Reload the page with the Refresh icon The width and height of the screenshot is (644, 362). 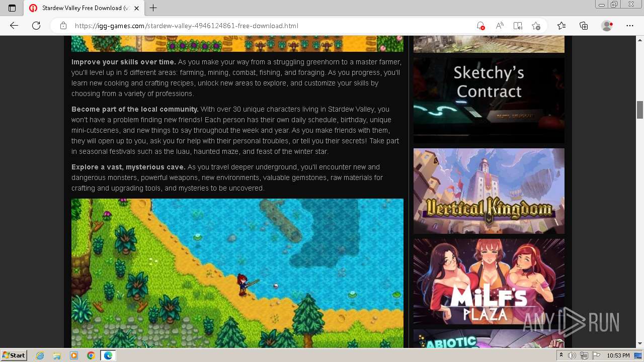pyautogui.click(x=36, y=26)
